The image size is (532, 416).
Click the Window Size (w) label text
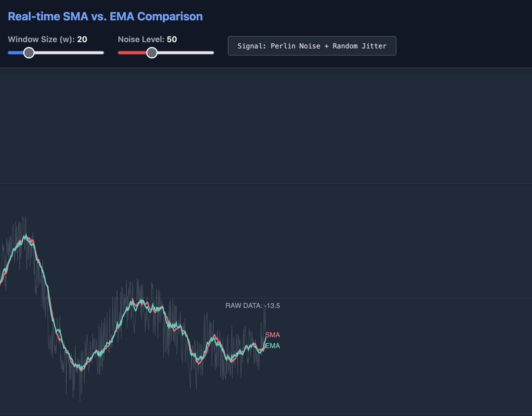pos(41,40)
